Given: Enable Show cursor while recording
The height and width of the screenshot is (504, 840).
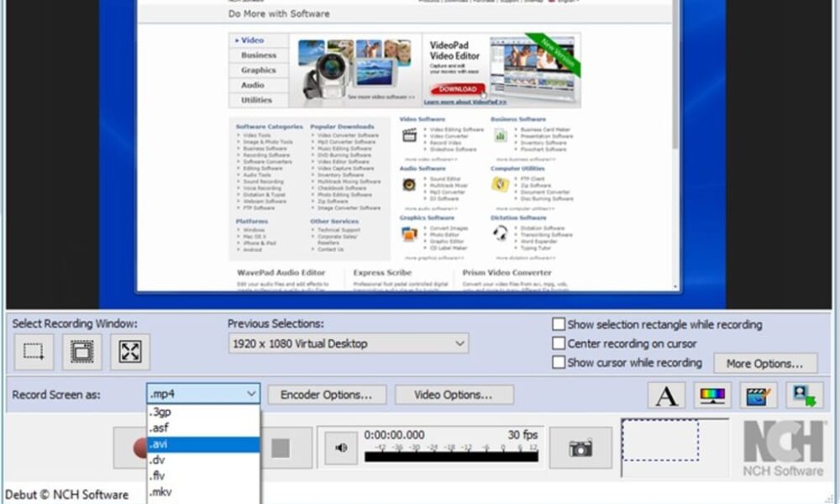Looking at the screenshot, I should (x=559, y=363).
